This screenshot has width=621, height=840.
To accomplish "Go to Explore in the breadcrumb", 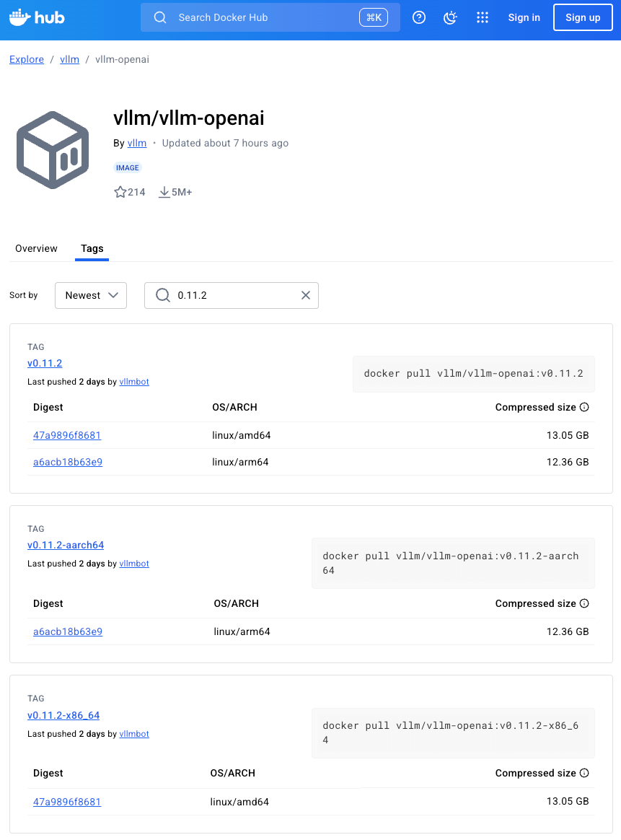I will 27,59.
